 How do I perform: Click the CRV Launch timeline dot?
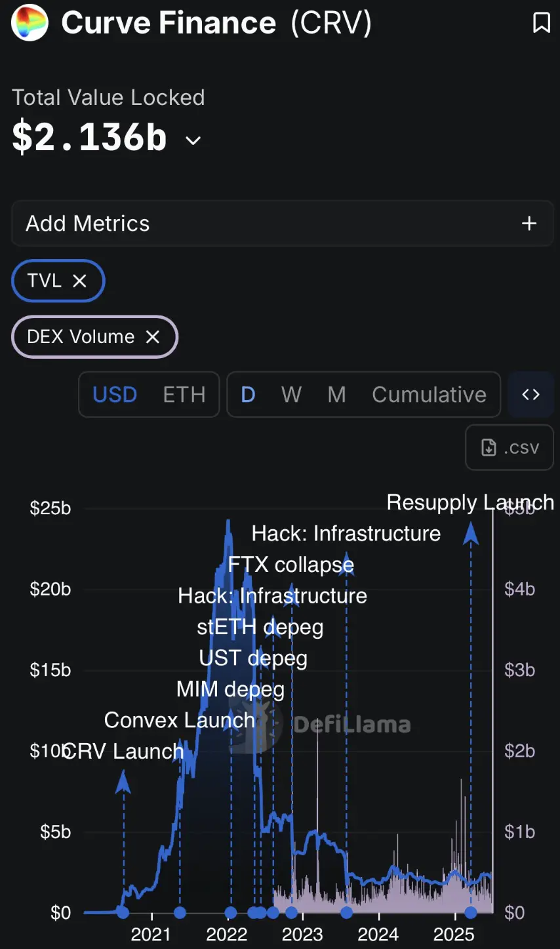(x=123, y=912)
